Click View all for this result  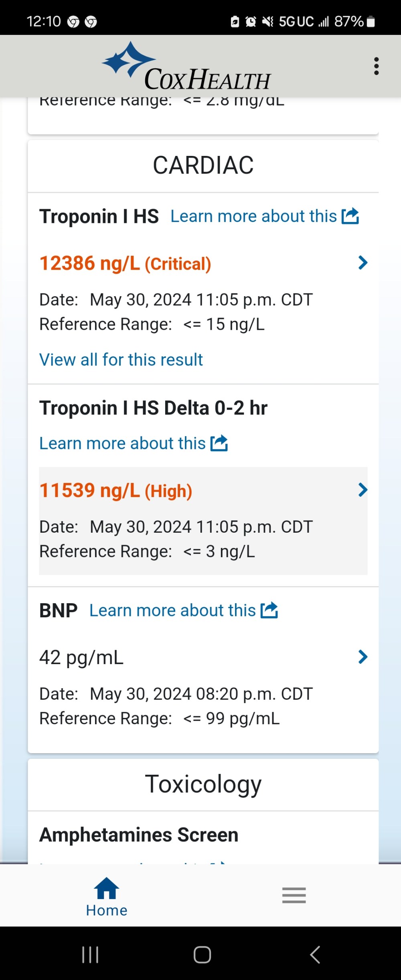(121, 360)
